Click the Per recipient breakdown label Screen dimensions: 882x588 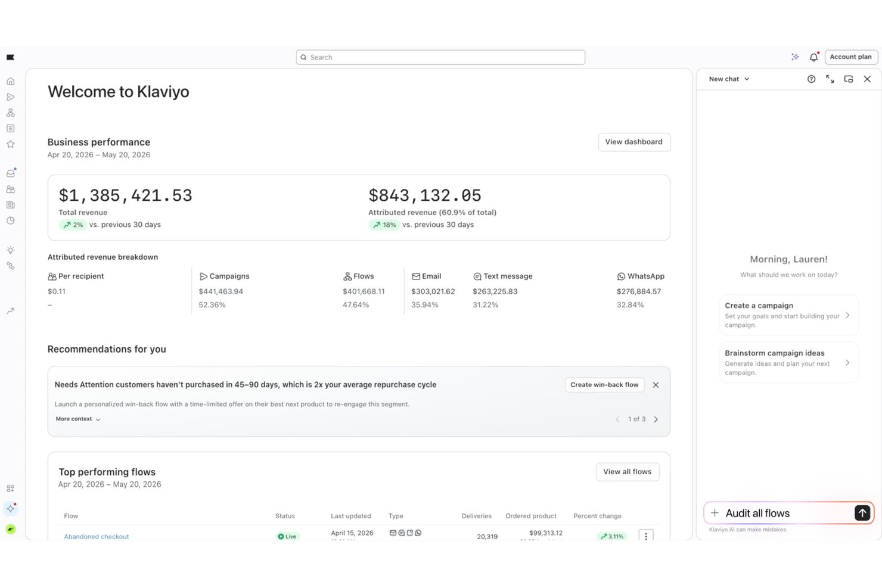(76, 276)
